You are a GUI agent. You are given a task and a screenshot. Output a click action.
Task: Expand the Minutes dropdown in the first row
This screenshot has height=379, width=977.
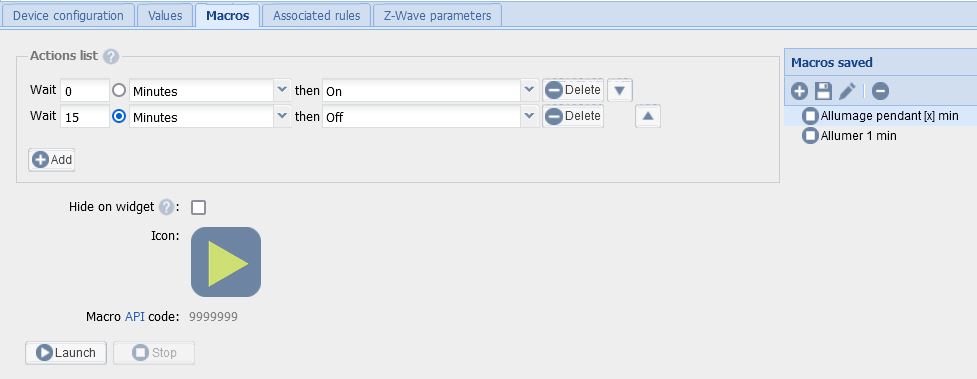tap(282, 90)
